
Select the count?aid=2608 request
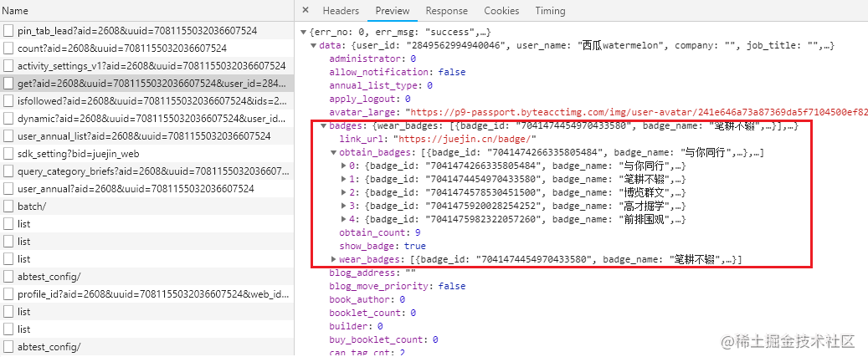pyautogui.click(x=146, y=48)
